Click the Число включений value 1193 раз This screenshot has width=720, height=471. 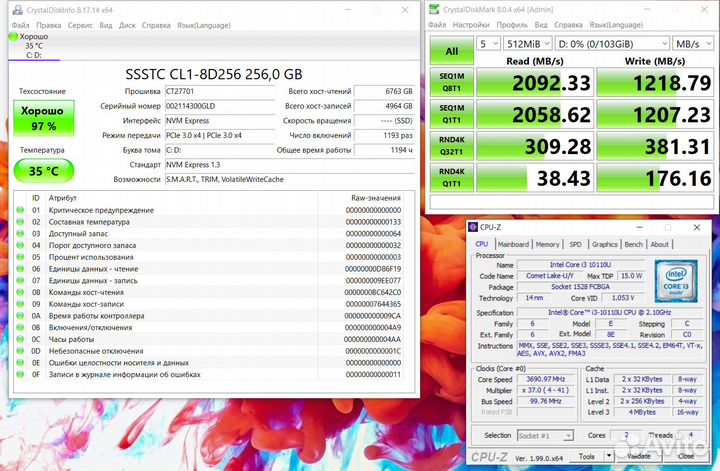tap(385, 135)
